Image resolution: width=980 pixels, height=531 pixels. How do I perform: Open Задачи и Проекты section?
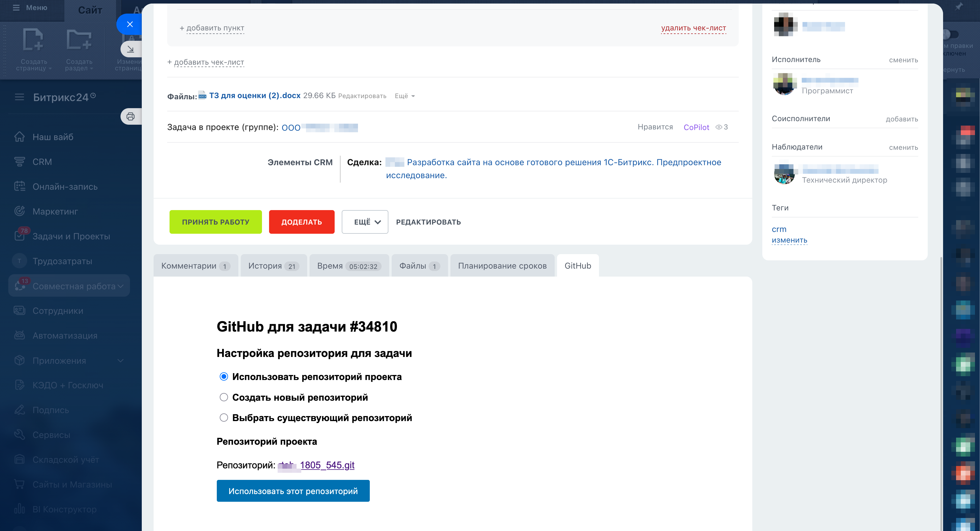[x=71, y=236]
